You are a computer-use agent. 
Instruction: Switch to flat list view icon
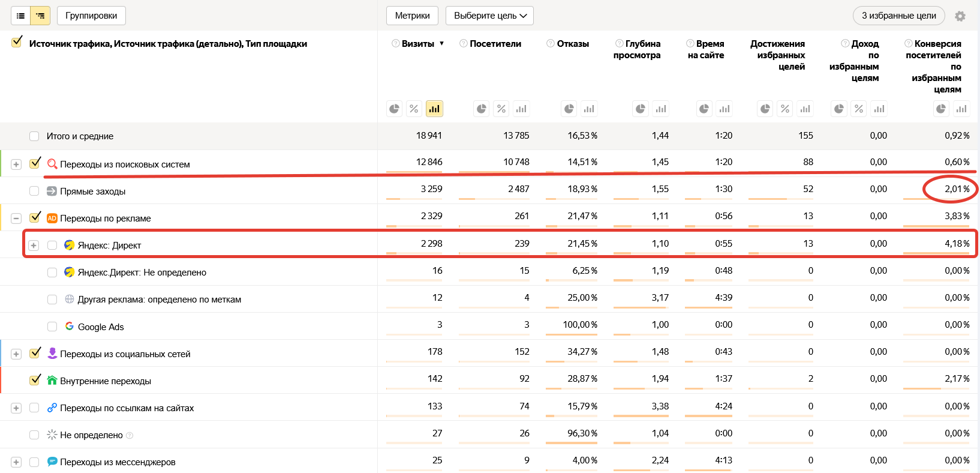tap(21, 16)
